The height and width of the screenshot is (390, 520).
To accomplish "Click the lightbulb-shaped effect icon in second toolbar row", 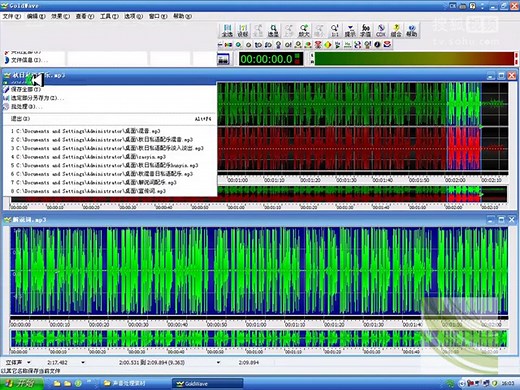I will (278, 45).
